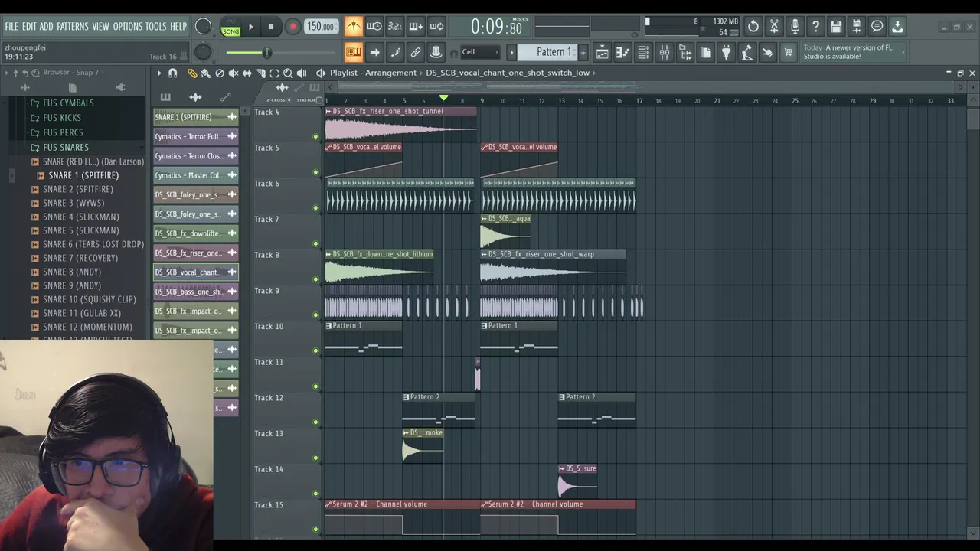Click the audio editor scissors icon

click(774, 27)
